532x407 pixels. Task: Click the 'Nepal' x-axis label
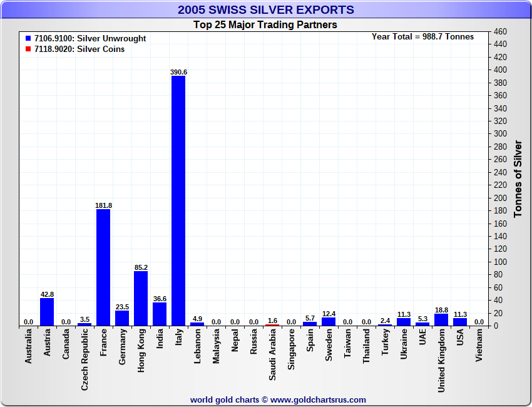tap(235, 340)
